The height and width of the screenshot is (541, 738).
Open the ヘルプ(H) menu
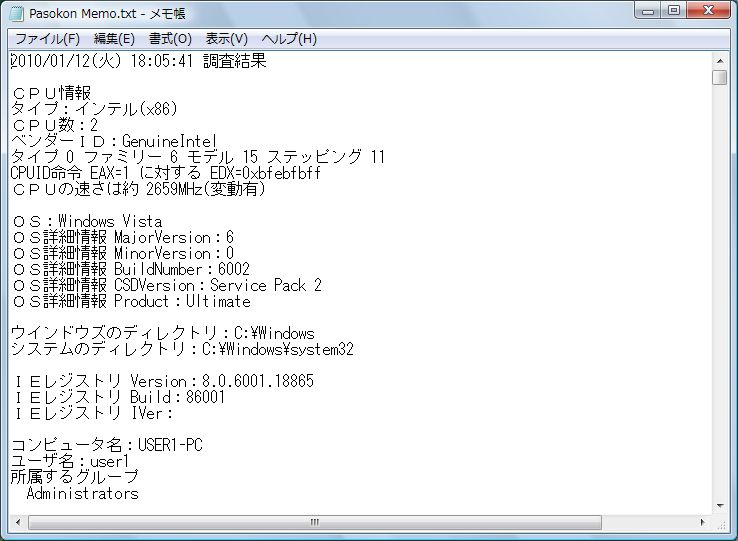289,39
